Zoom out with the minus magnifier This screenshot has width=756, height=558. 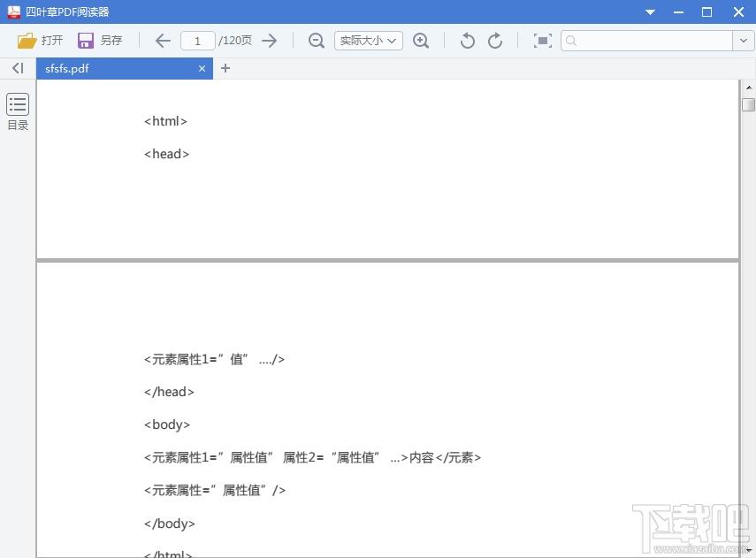(x=317, y=41)
